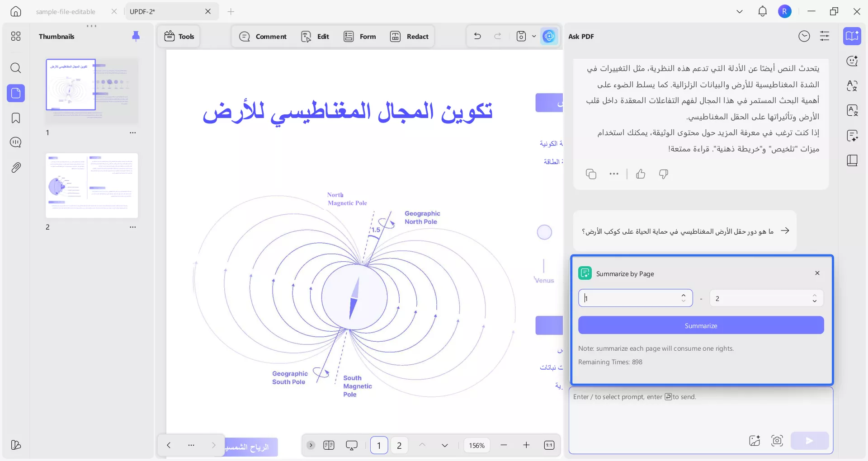This screenshot has height=461, width=868.
Task: Open tab list dropdown arrow
Action: coord(740,11)
